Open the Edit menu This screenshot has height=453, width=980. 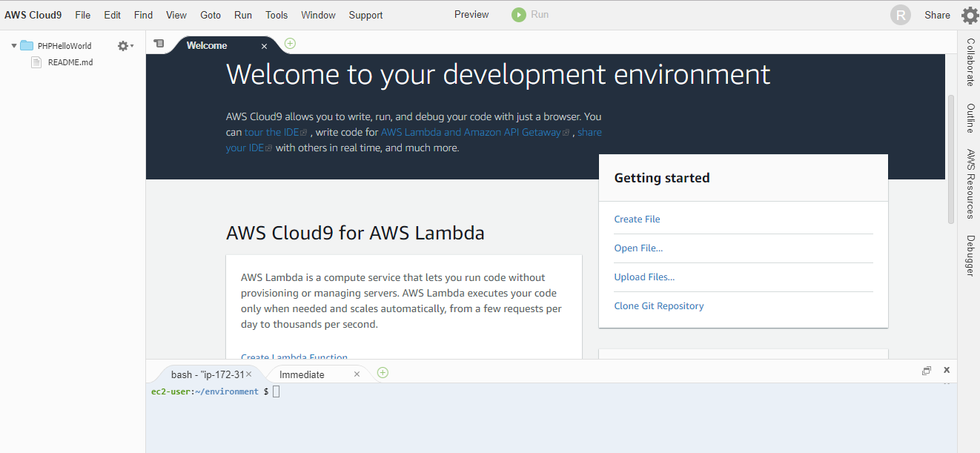coord(112,15)
